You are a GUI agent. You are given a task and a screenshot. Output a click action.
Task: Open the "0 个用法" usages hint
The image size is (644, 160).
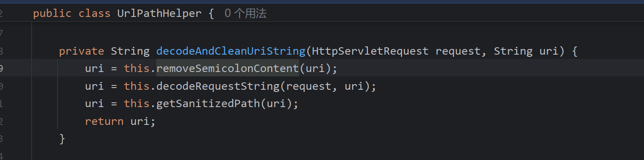pyautogui.click(x=245, y=13)
